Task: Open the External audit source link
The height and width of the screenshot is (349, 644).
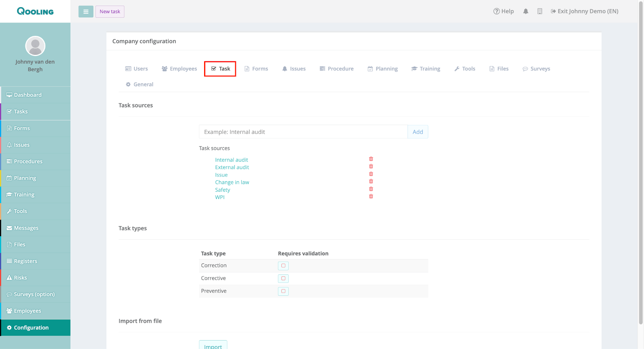Action: (232, 167)
